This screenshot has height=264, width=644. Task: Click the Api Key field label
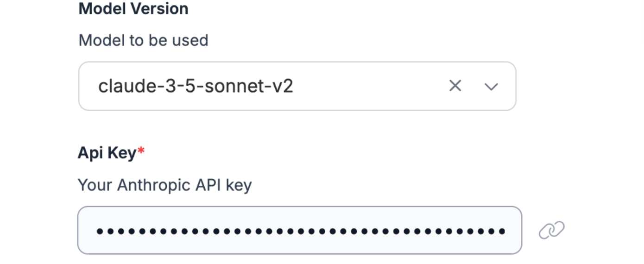[x=107, y=152]
